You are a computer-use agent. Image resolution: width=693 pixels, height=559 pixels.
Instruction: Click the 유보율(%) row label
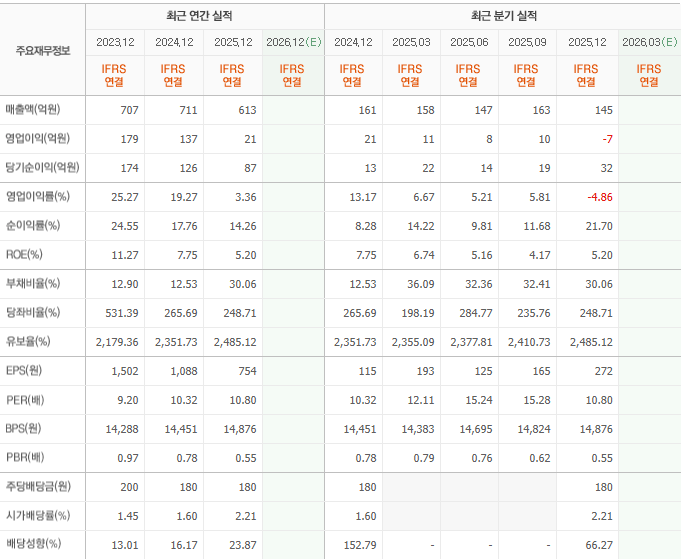28,342
